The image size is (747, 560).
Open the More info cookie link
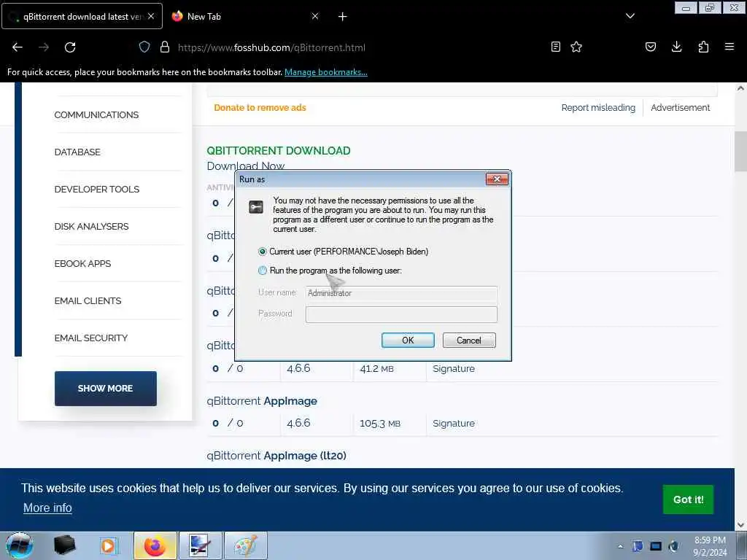47,507
